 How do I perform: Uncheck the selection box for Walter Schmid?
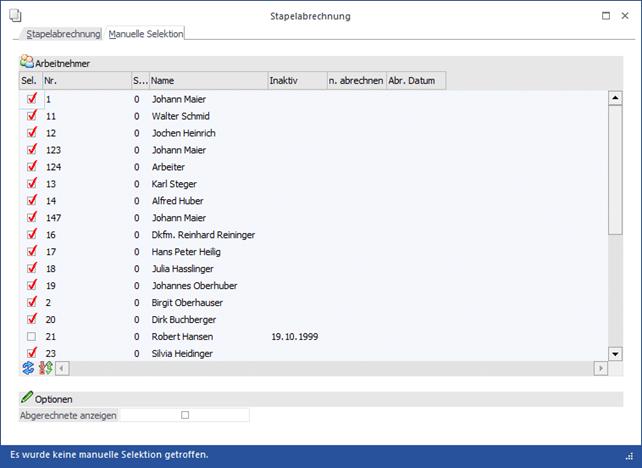[x=32, y=116]
